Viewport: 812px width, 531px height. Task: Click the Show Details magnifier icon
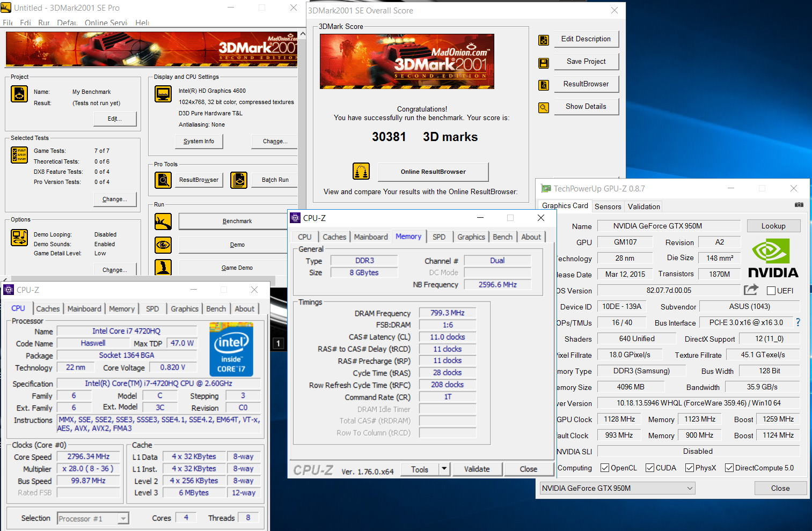click(x=544, y=108)
